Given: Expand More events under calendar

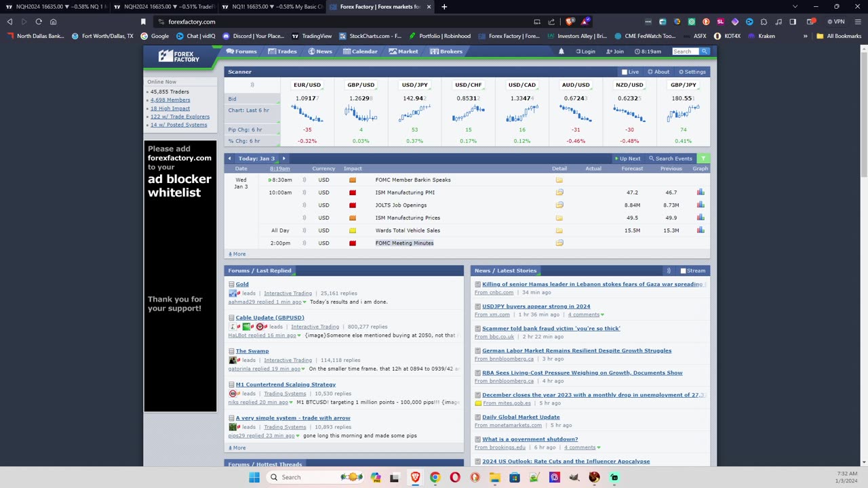Looking at the screenshot, I should coord(237,254).
